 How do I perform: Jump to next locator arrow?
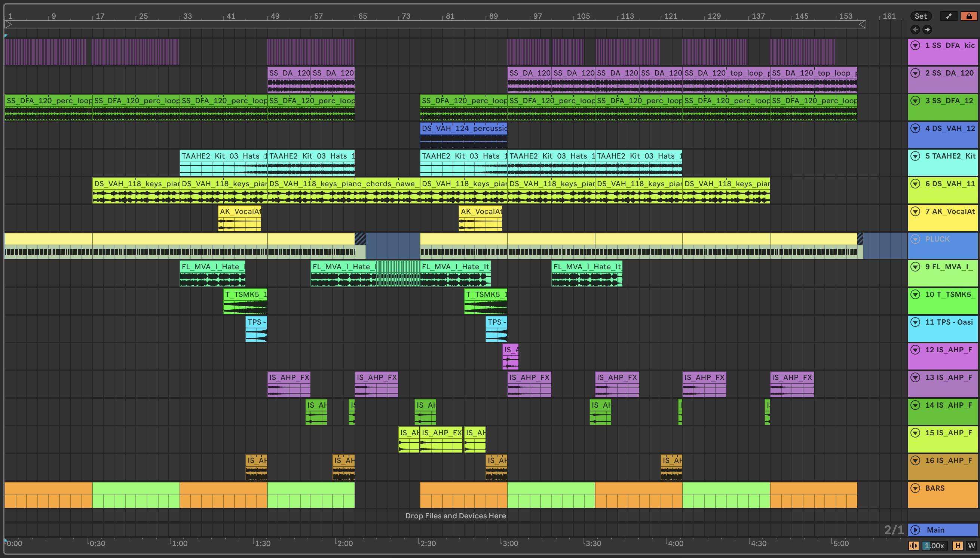pos(927,30)
